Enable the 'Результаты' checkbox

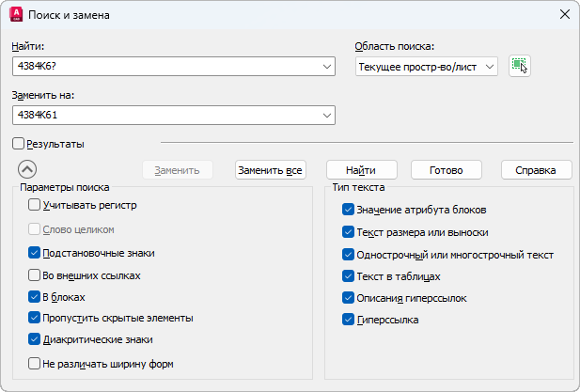[x=19, y=144]
